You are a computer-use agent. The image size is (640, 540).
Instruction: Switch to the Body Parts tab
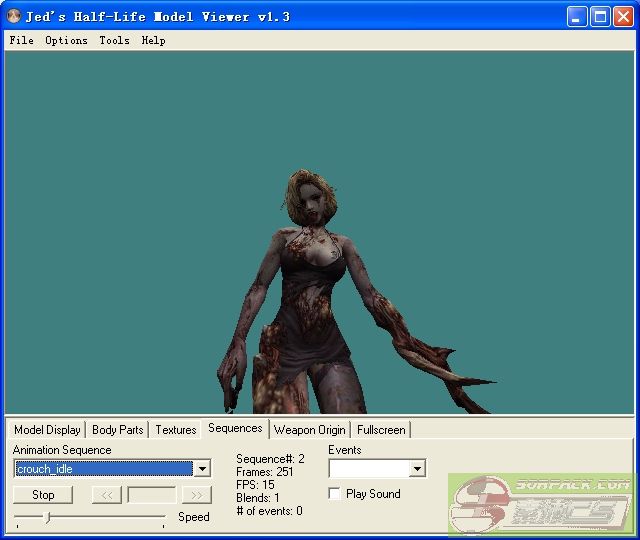point(117,430)
